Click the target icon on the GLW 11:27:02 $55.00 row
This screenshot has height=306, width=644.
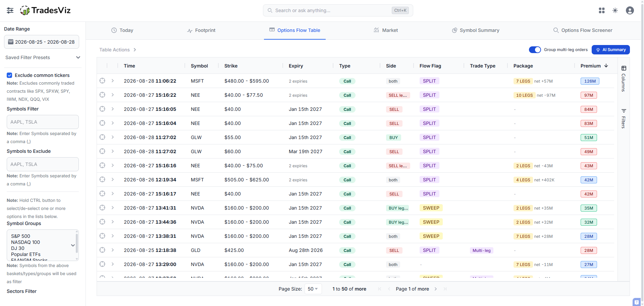click(x=102, y=137)
